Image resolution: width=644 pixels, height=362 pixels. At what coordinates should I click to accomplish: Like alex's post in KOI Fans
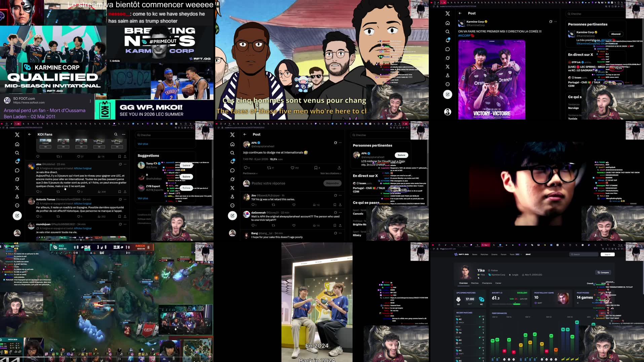click(79, 192)
